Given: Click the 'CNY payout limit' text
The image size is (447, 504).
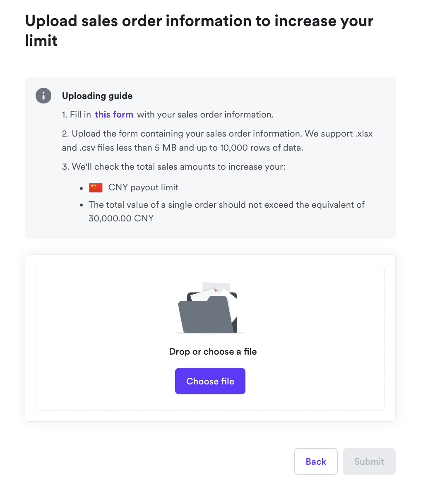Looking at the screenshot, I should 143,187.
